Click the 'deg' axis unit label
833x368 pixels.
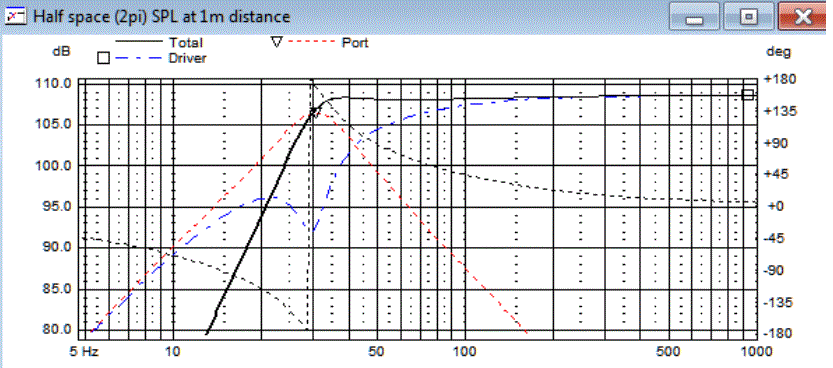point(779,52)
